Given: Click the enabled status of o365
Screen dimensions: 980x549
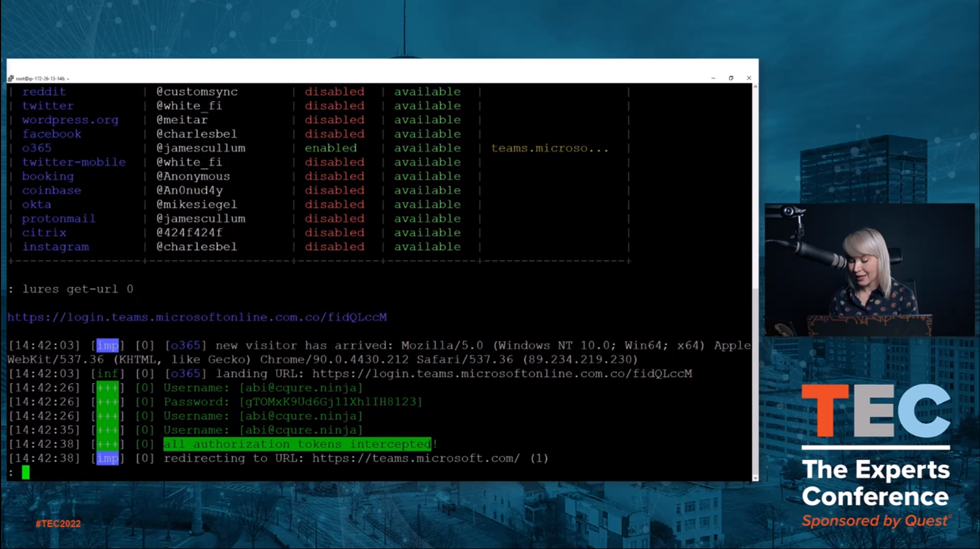Looking at the screenshot, I should click(331, 148).
